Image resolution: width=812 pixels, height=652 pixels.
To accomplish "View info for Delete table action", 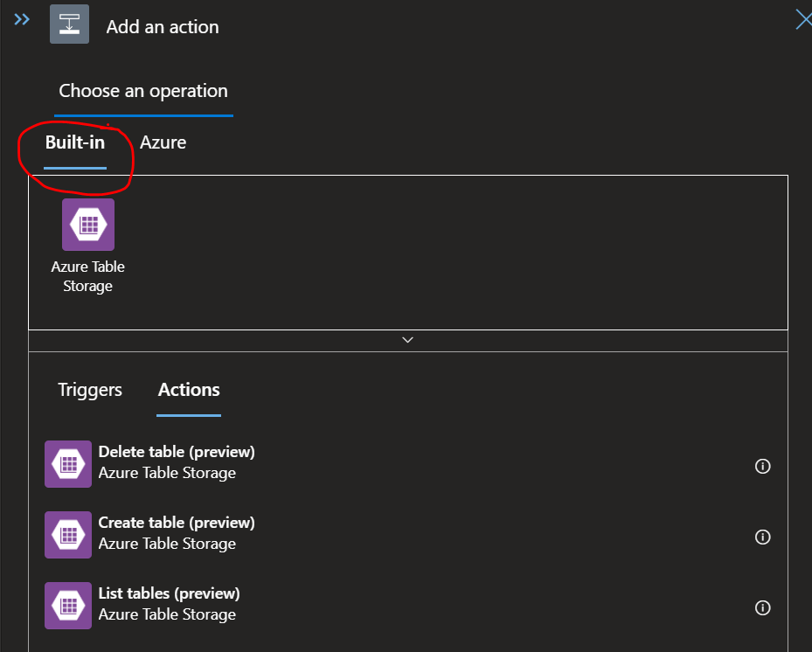I will point(762,466).
